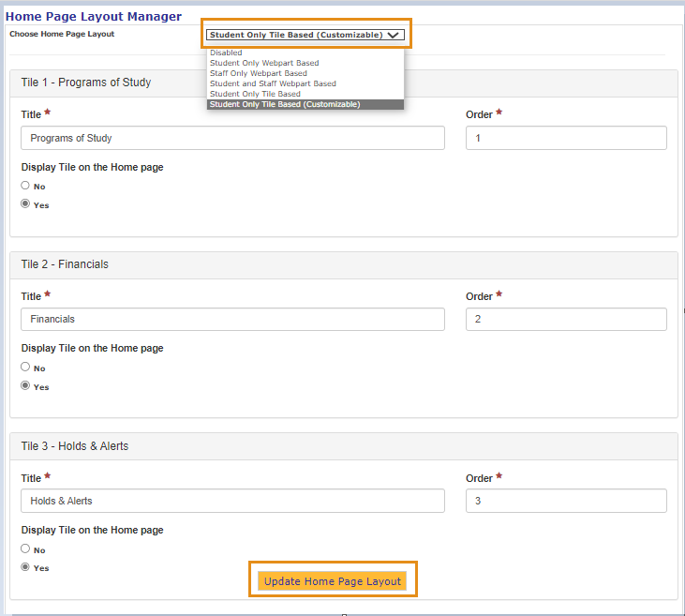685x616 pixels.
Task: Set Financials tile display to Yes
Action: 25,386
